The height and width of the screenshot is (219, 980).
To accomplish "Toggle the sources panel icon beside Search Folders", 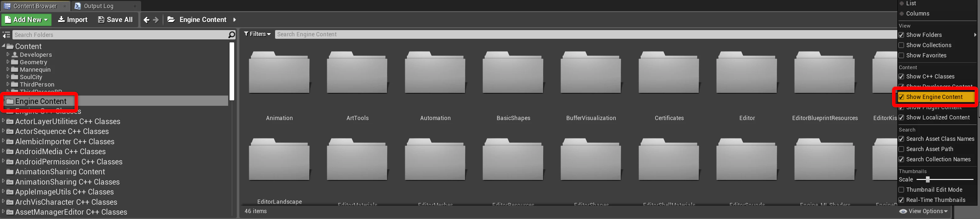I will click(6, 35).
